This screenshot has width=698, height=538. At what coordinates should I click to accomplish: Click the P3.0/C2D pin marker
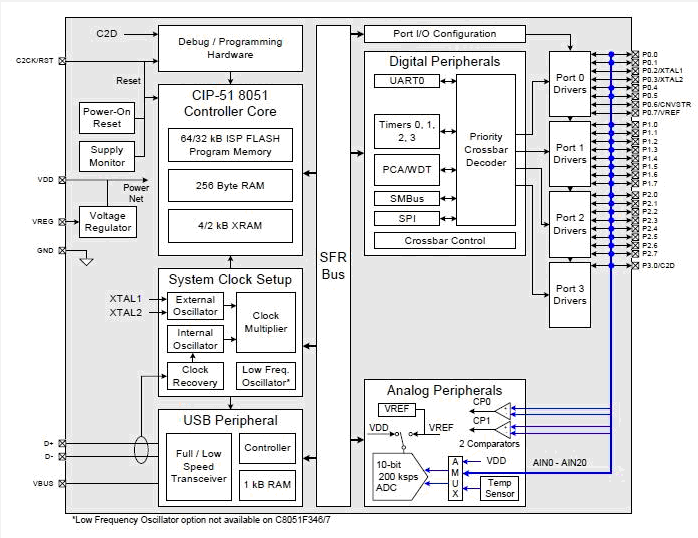point(633,265)
